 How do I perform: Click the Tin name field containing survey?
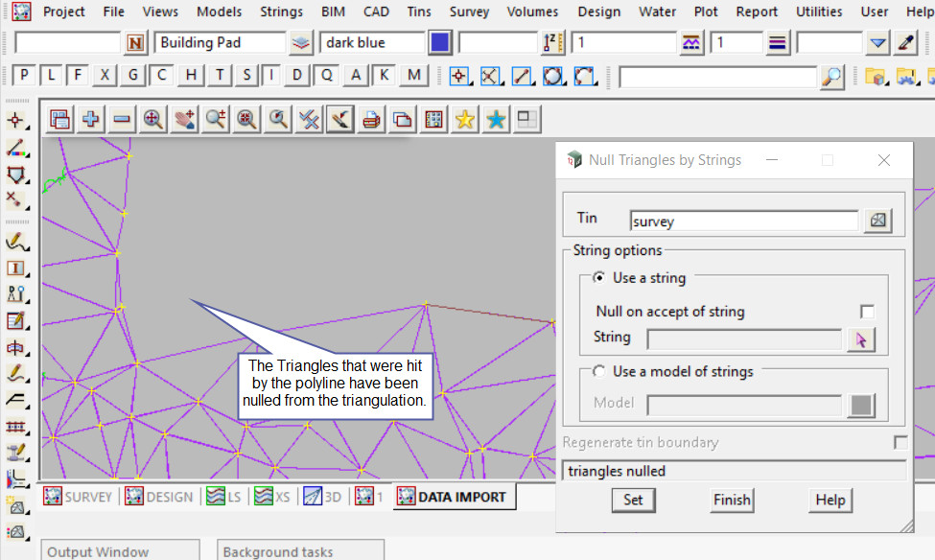(743, 222)
